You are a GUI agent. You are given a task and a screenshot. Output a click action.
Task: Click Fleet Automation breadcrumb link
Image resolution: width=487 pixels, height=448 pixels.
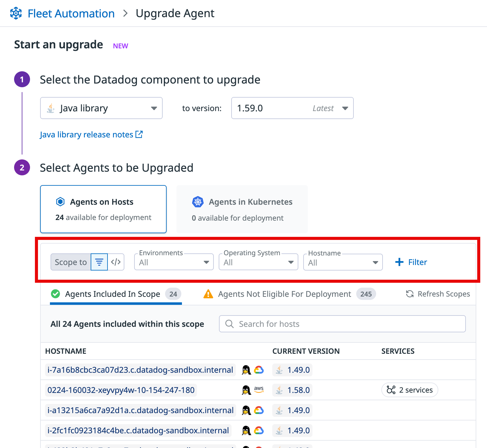point(71,13)
